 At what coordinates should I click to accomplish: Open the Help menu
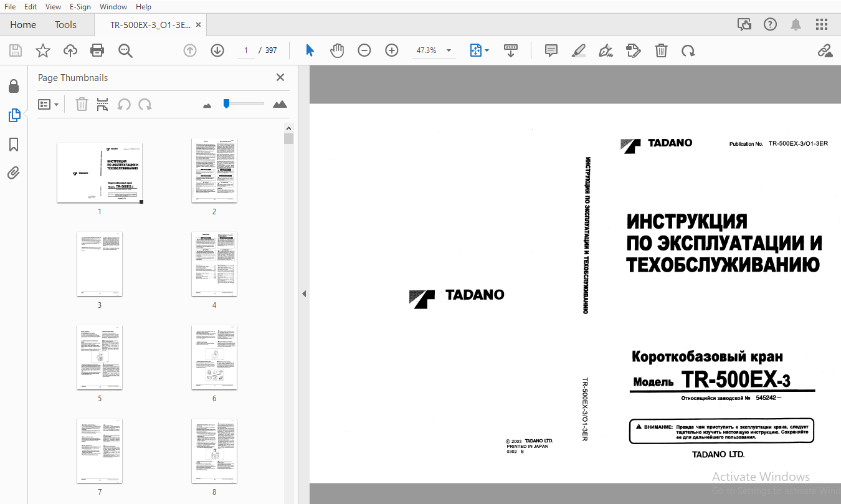pos(143,7)
